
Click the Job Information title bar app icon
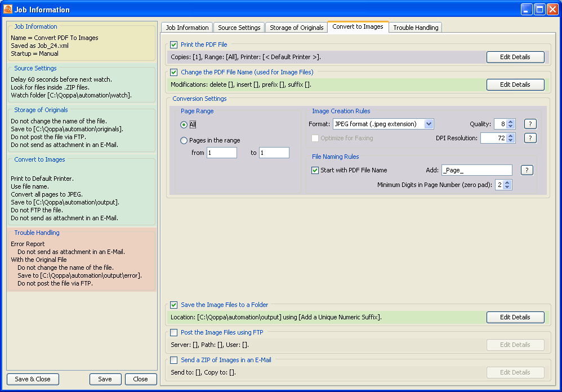[7, 9]
